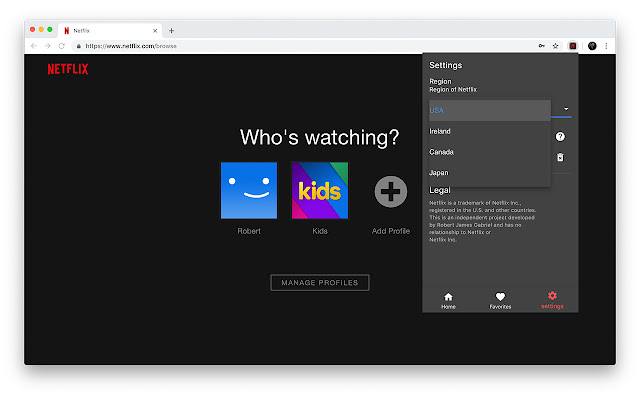Click the padlock site info icon
640x400 pixels.
click(79, 46)
